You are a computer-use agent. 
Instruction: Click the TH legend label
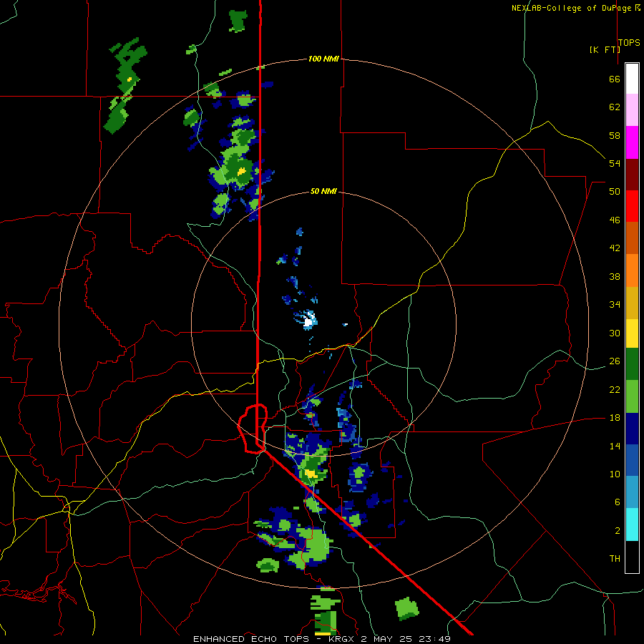click(x=615, y=559)
